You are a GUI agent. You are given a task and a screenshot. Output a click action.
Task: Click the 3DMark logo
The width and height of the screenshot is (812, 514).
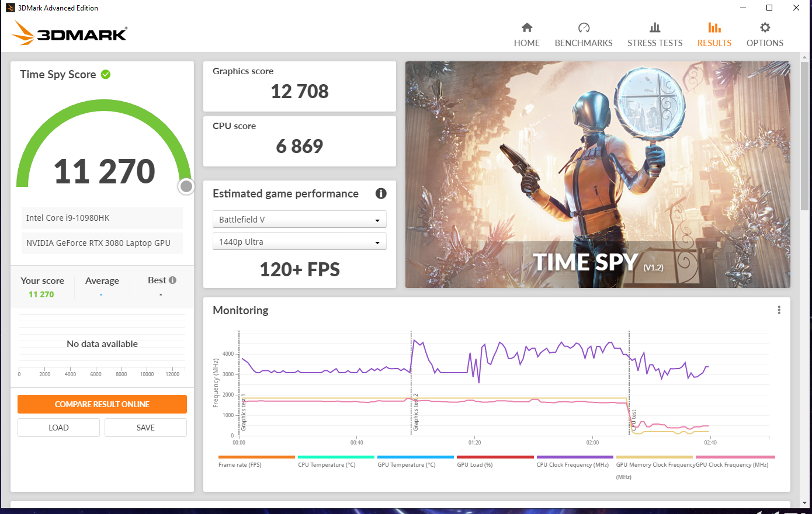click(x=70, y=34)
